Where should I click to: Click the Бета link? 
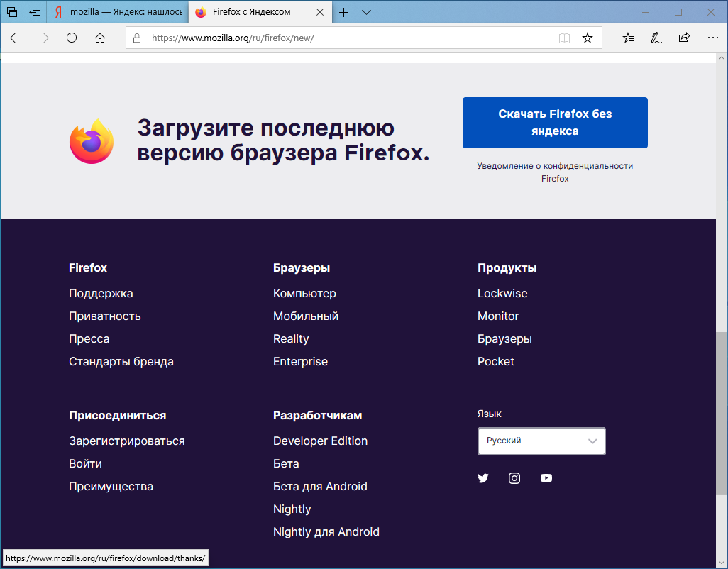click(x=286, y=464)
